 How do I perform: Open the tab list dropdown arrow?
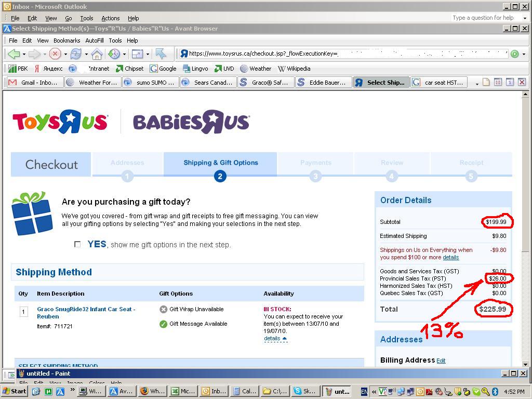point(477,84)
